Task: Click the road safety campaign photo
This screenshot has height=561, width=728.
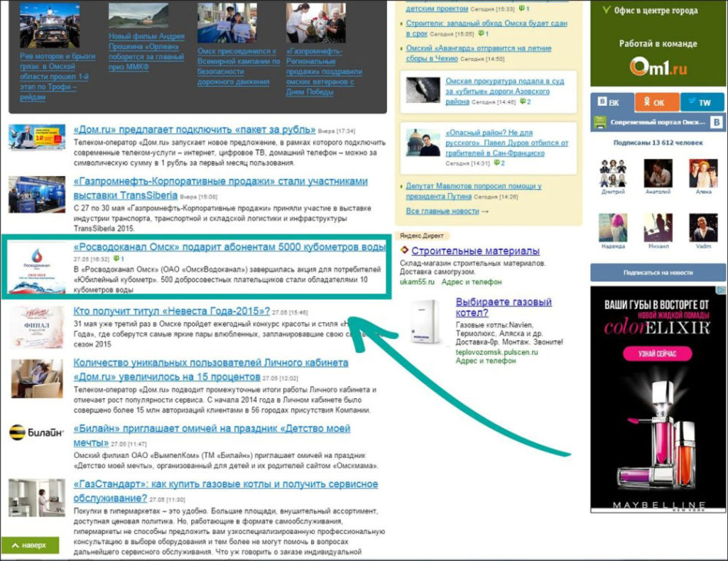Action: click(227, 23)
